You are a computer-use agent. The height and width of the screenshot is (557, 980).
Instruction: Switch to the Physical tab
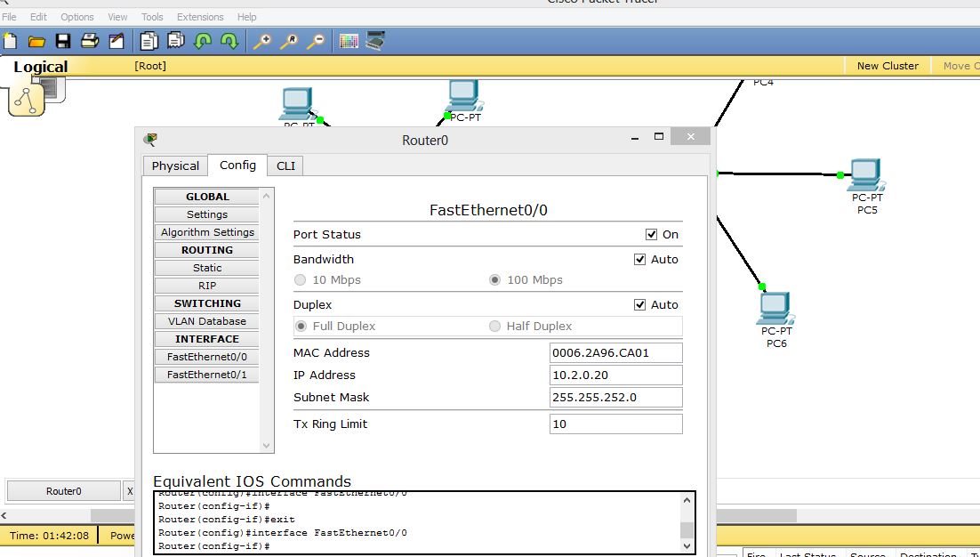coord(175,165)
